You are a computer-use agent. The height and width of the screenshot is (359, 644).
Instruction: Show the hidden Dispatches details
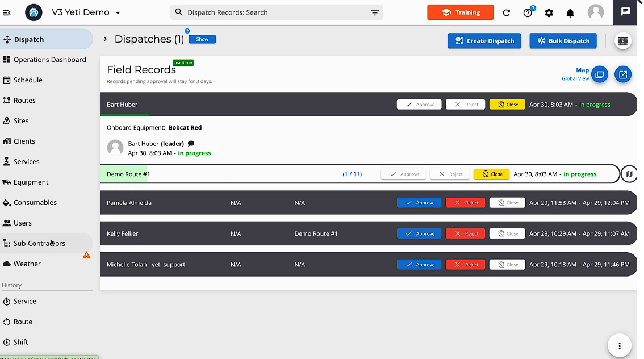(x=202, y=39)
